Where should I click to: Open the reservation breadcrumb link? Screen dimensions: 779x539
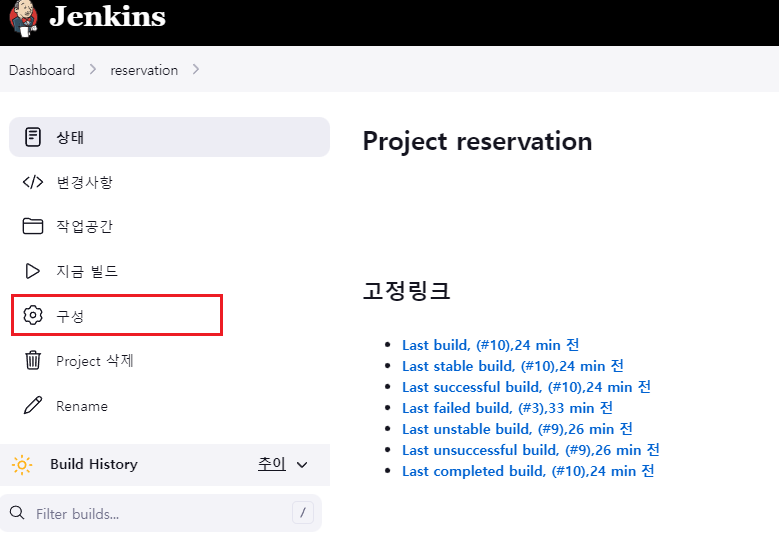pos(144,70)
